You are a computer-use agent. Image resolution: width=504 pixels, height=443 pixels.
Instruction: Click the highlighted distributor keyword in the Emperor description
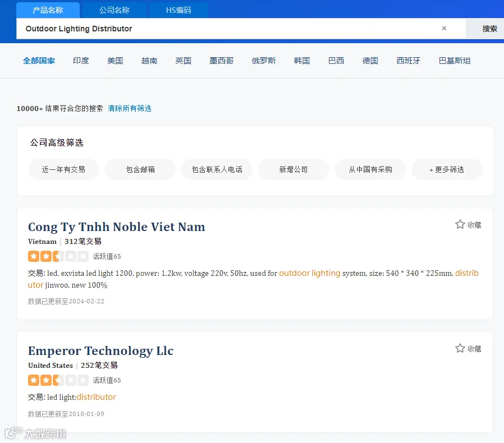point(96,397)
